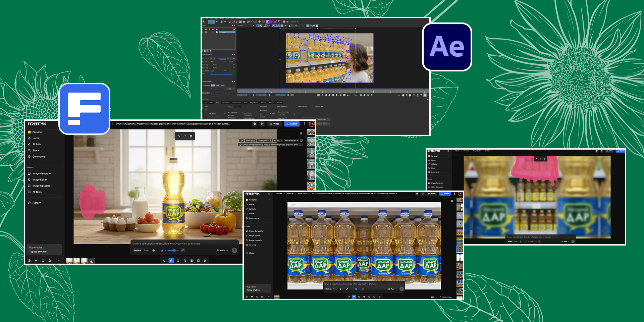Select the Hand pan tool in Mocha toolbar

(x=221, y=22)
